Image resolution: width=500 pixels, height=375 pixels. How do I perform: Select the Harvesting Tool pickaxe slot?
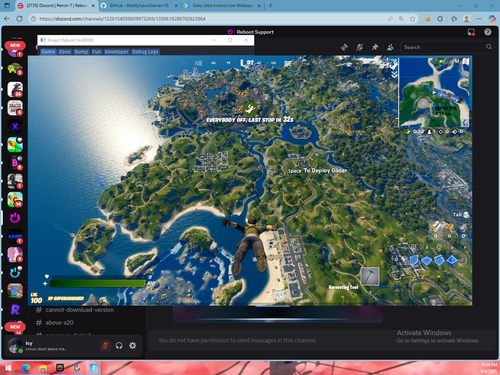pos(370,276)
